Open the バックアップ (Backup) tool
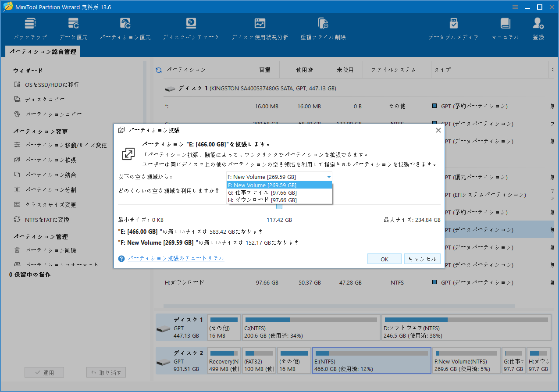The height and width of the screenshot is (392, 559). pyautogui.click(x=30, y=27)
